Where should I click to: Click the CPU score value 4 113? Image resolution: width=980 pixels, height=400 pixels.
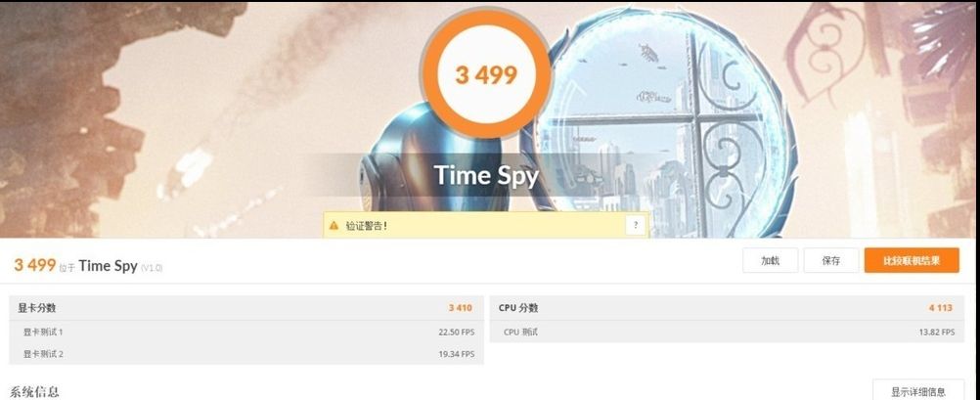(941, 308)
